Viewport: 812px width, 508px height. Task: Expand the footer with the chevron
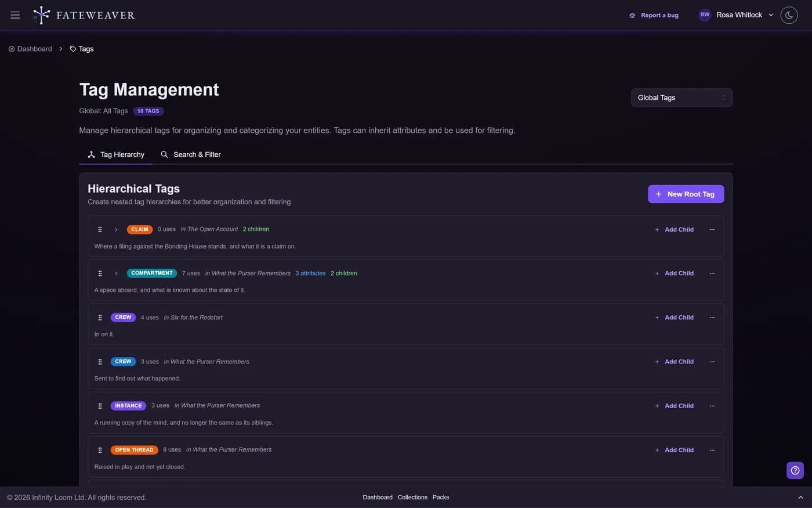(801, 498)
